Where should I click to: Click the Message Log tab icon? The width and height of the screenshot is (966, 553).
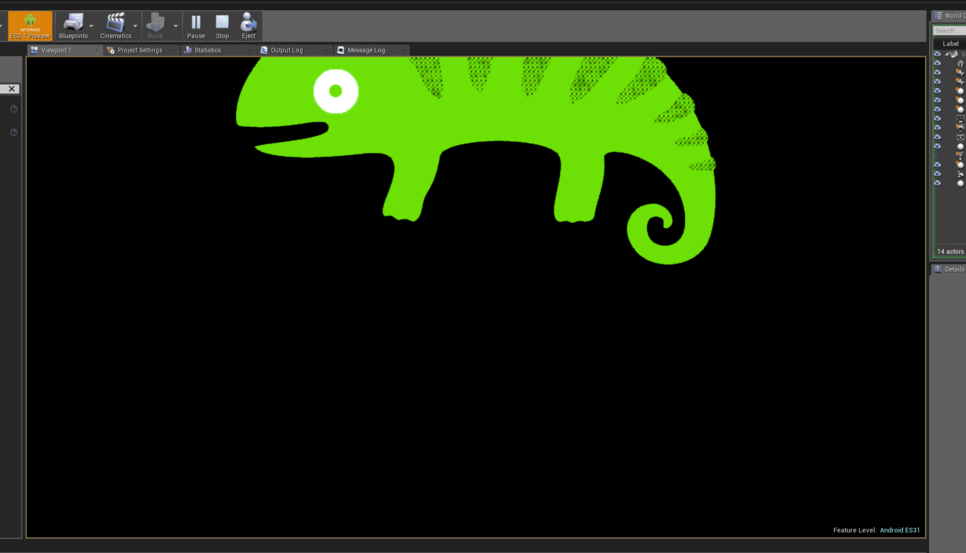(341, 50)
